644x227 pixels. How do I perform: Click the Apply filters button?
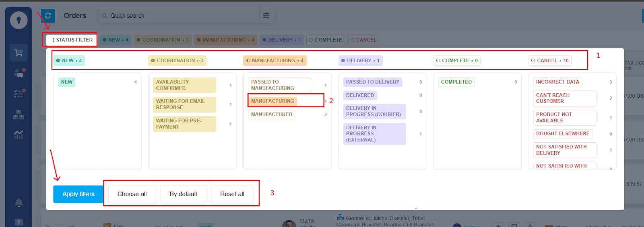[x=78, y=194]
